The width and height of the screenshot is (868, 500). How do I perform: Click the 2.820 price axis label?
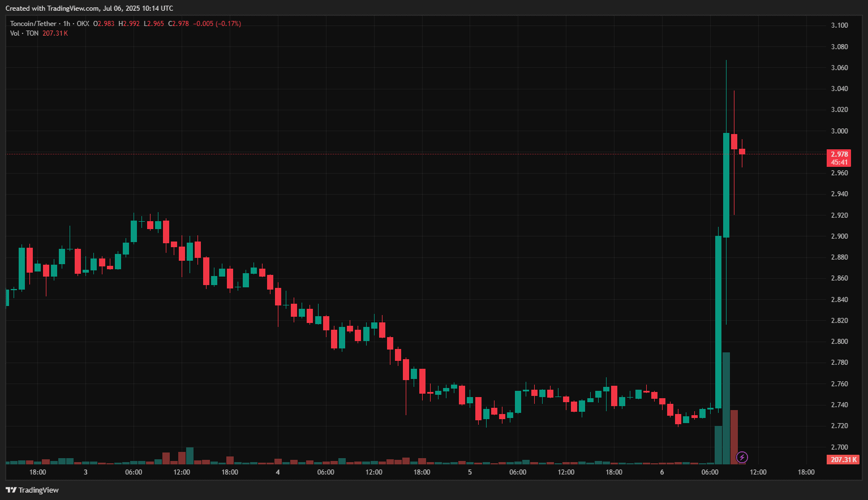(839, 321)
